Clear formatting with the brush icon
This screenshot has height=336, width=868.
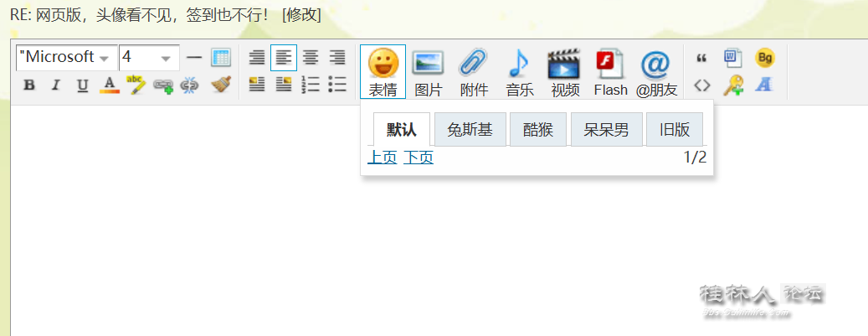coord(221,85)
